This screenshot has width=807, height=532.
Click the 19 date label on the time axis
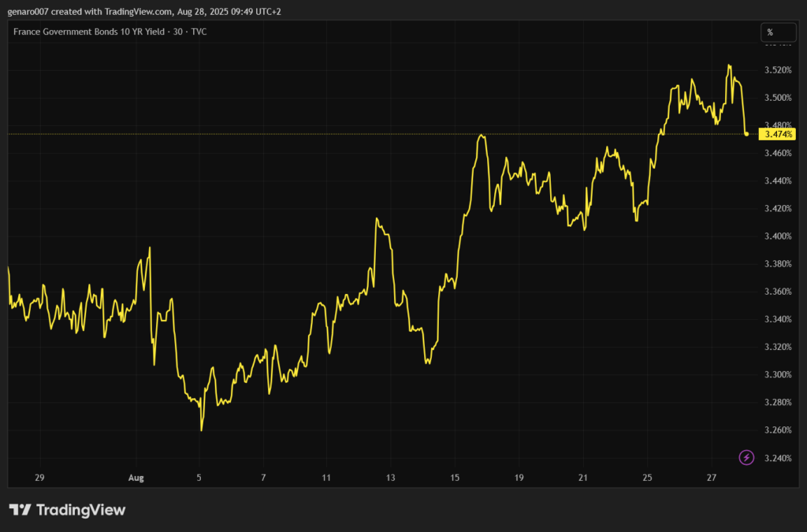(x=519, y=478)
